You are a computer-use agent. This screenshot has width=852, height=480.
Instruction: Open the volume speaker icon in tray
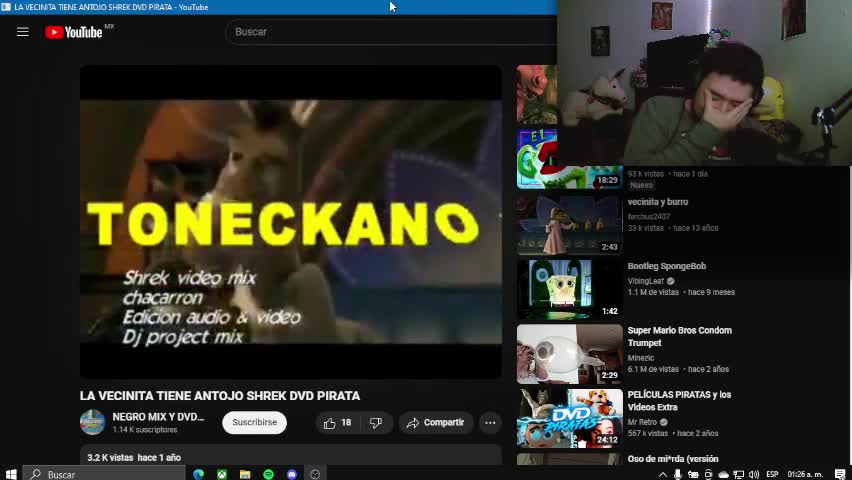tap(754, 474)
